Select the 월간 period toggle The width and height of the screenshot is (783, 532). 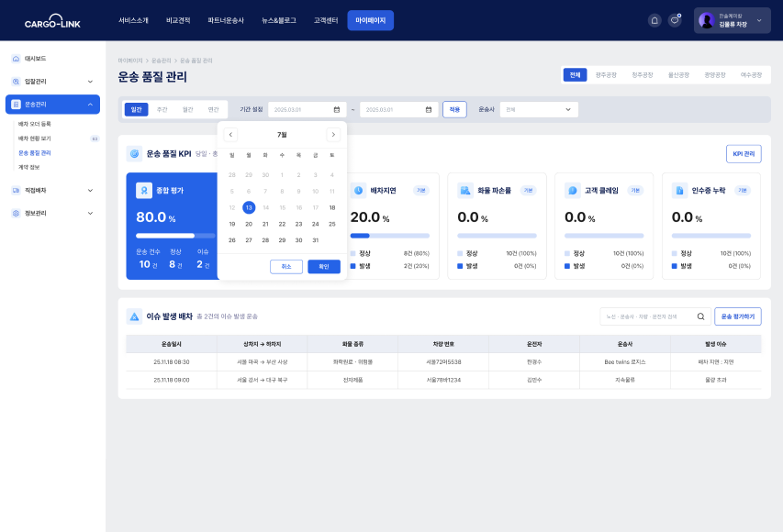[x=188, y=110]
